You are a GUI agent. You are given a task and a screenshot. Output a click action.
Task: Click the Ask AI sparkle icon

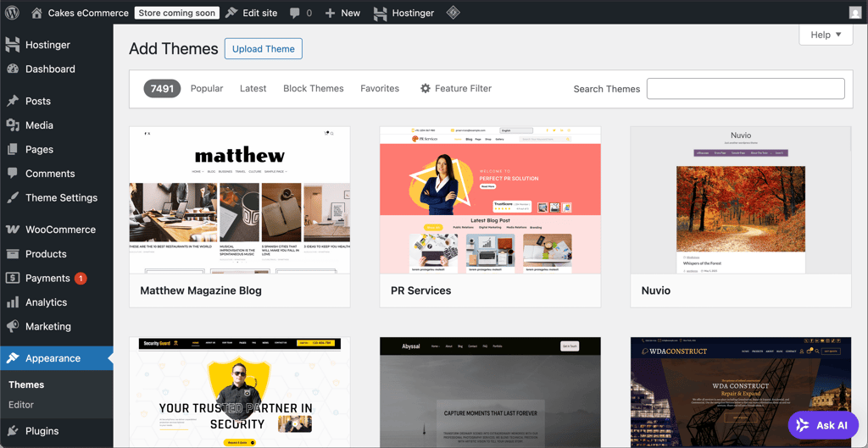click(x=802, y=425)
